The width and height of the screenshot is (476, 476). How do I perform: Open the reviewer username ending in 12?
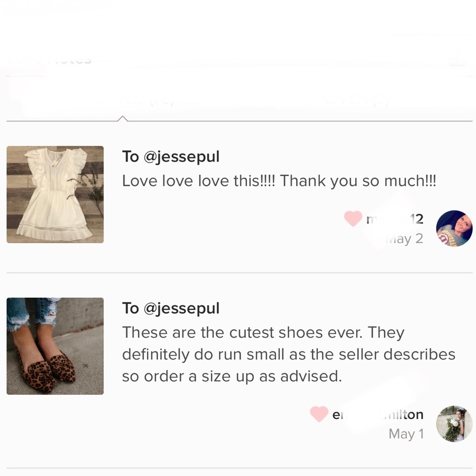[x=394, y=219]
